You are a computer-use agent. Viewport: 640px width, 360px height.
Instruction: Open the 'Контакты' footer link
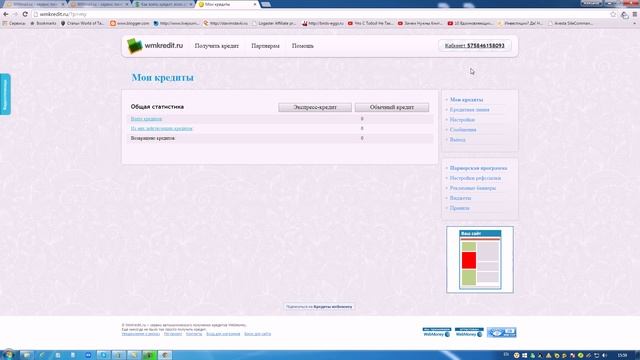[x=194, y=334]
